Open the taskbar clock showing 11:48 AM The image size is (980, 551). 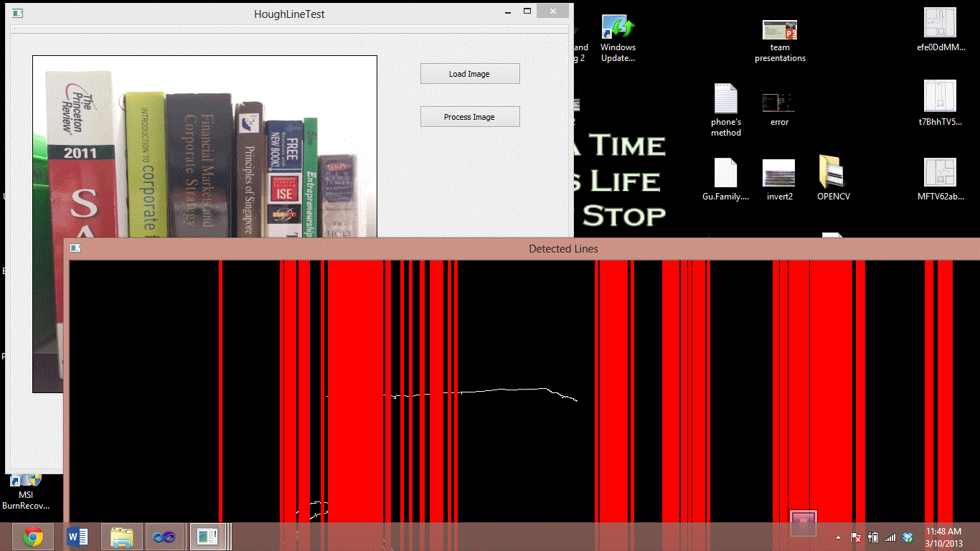[943, 537]
